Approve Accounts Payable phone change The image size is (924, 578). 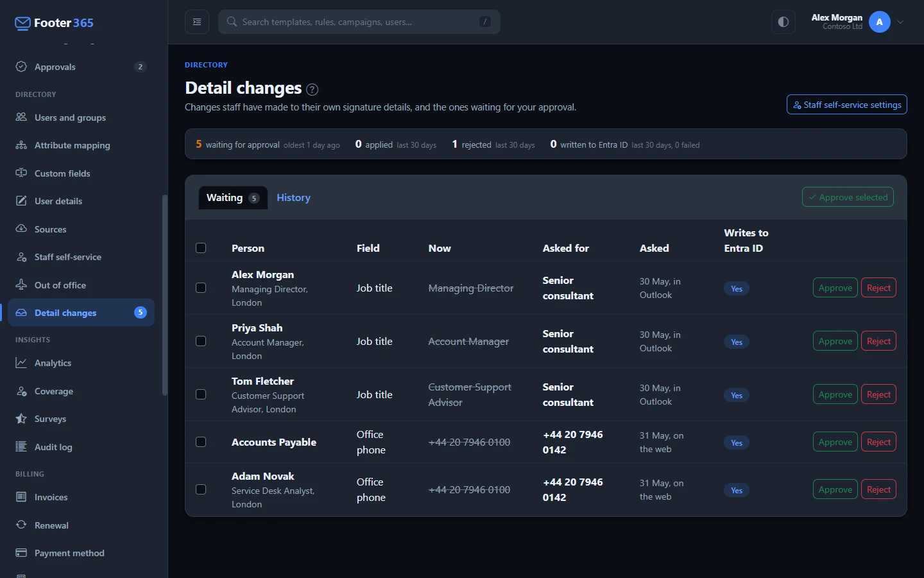(835, 442)
